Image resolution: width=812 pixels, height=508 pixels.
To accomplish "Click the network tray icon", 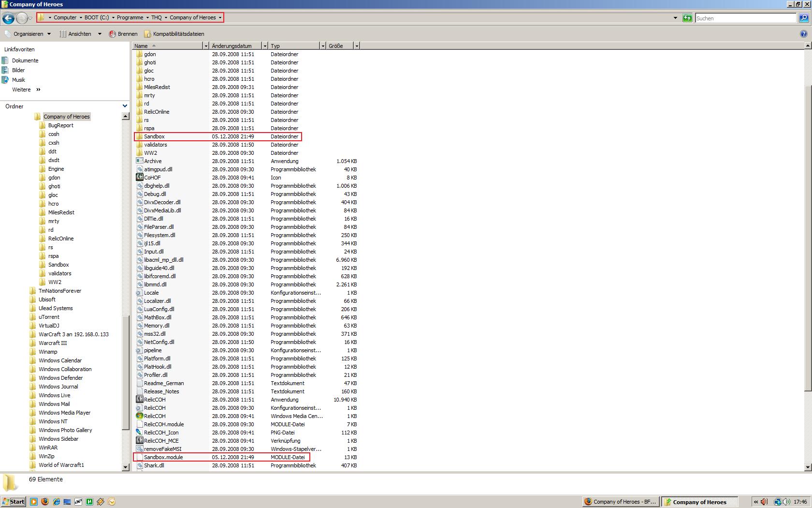I will click(777, 502).
